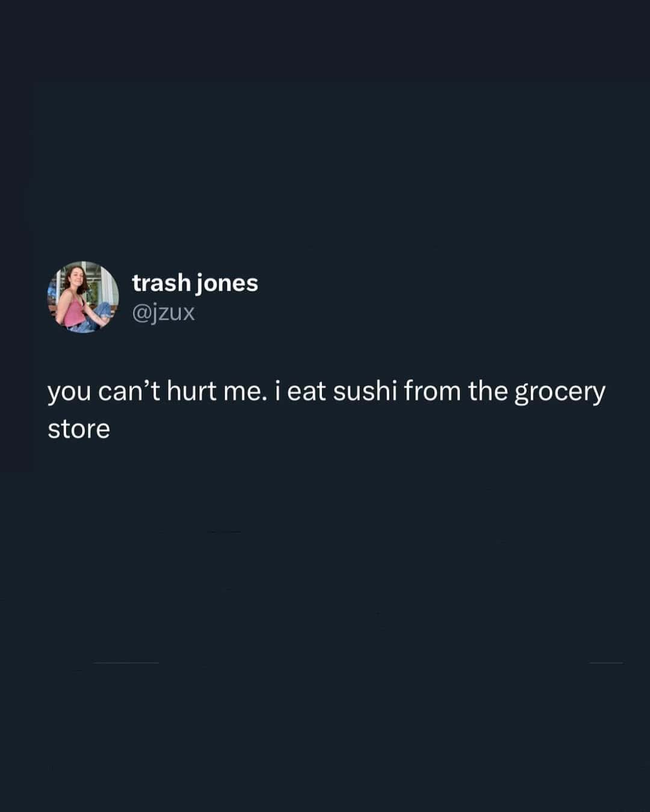Select the tweet text about grocery sushi
The image size is (650, 812).
coord(327,410)
